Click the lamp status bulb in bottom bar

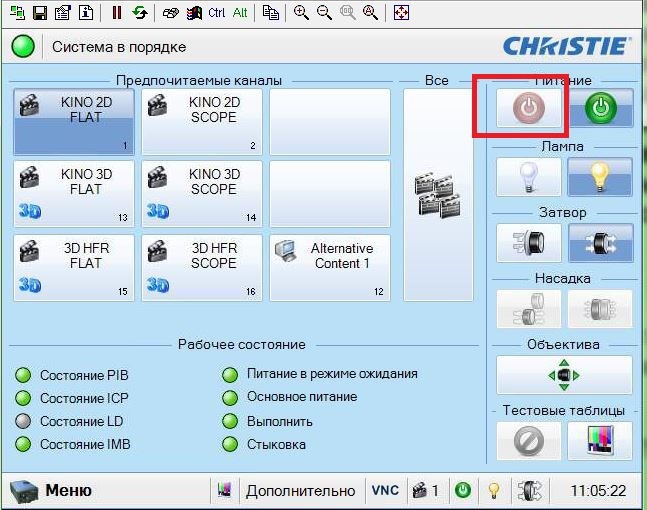click(x=493, y=490)
